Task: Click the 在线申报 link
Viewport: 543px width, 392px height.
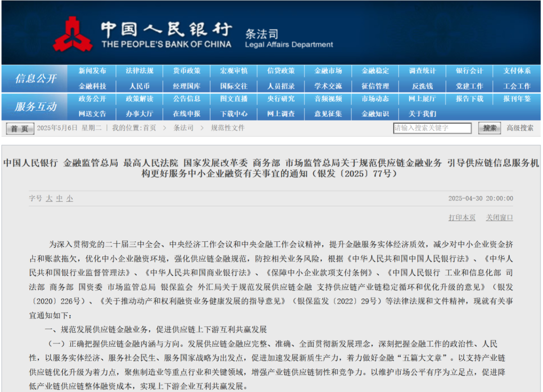Action: coord(187,114)
